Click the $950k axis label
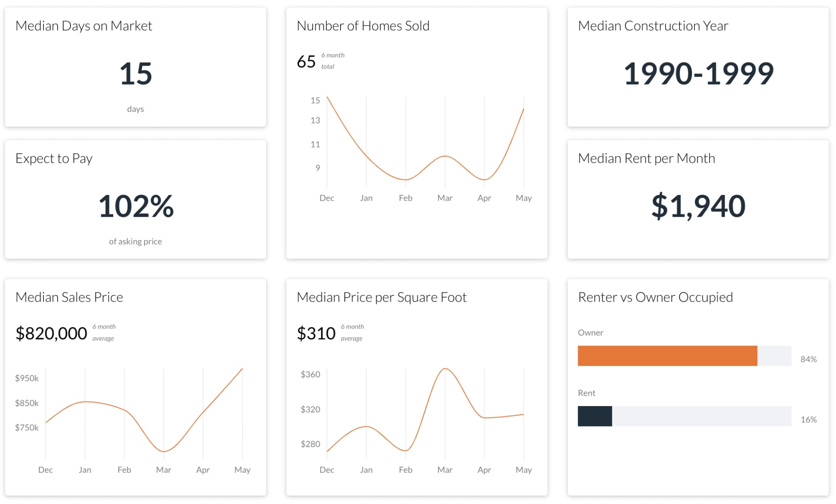Image resolution: width=836 pixels, height=504 pixels. (27, 378)
